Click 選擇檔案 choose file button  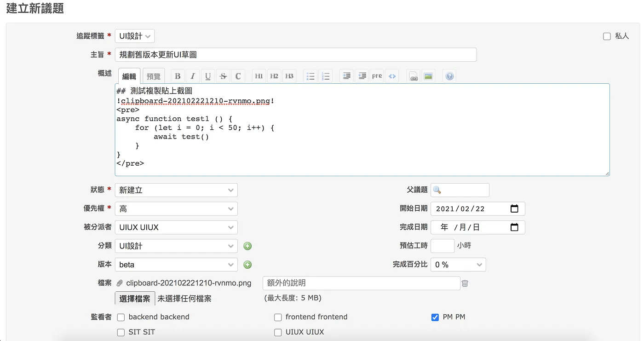tap(135, 299)
